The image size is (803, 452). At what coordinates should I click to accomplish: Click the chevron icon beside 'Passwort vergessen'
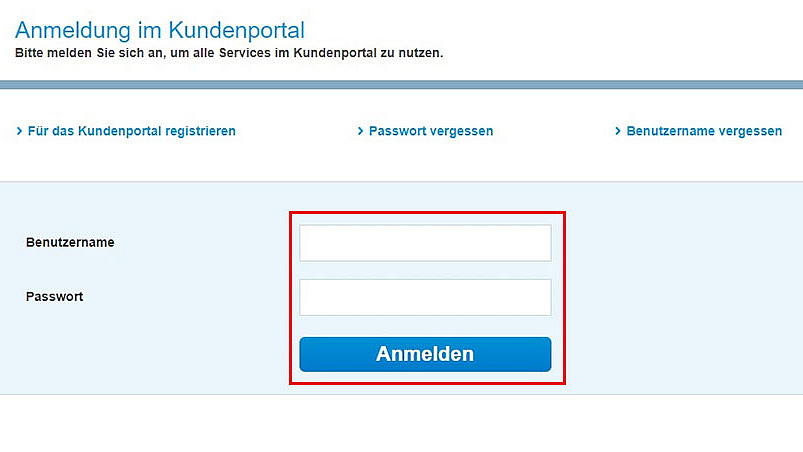pos(360,131)
